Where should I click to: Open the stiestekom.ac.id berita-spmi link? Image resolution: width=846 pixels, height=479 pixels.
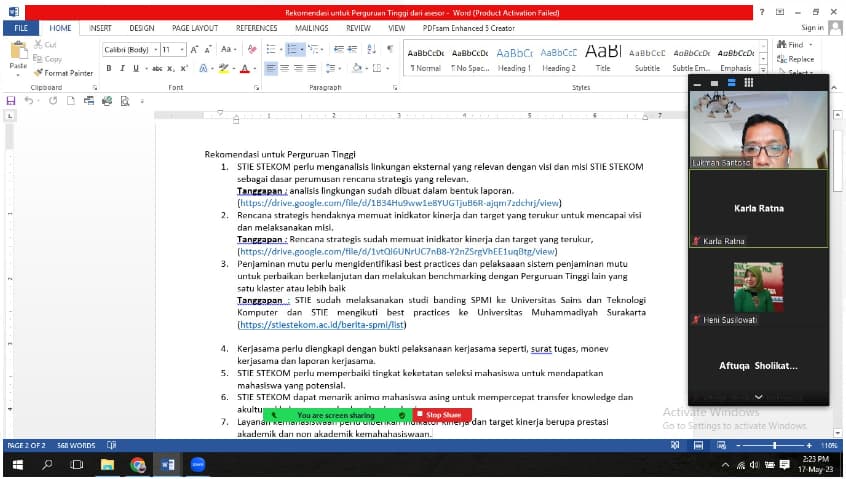point(321,325)
